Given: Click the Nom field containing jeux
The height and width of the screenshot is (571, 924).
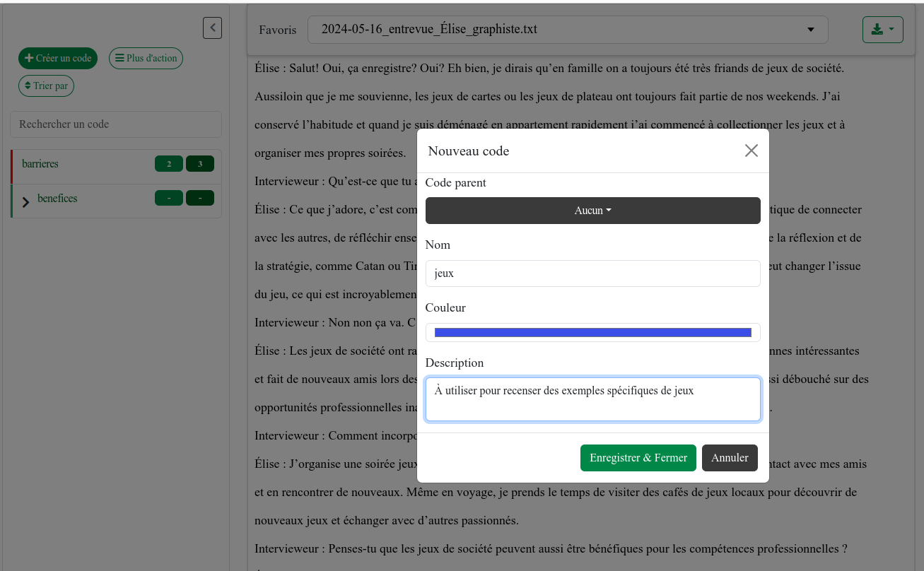Looking at the screenshot, I should pos(593,273).
